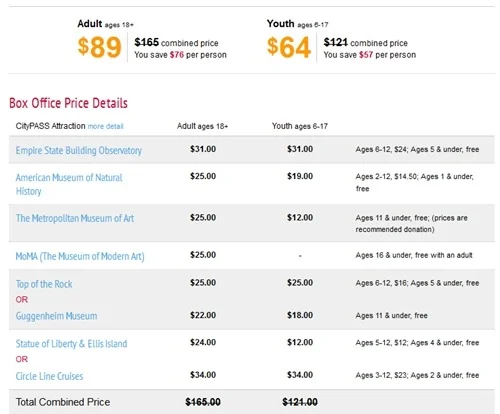
Task: Click the 'more detail' link
Action: pyautogui.click(x=105, y=126)
